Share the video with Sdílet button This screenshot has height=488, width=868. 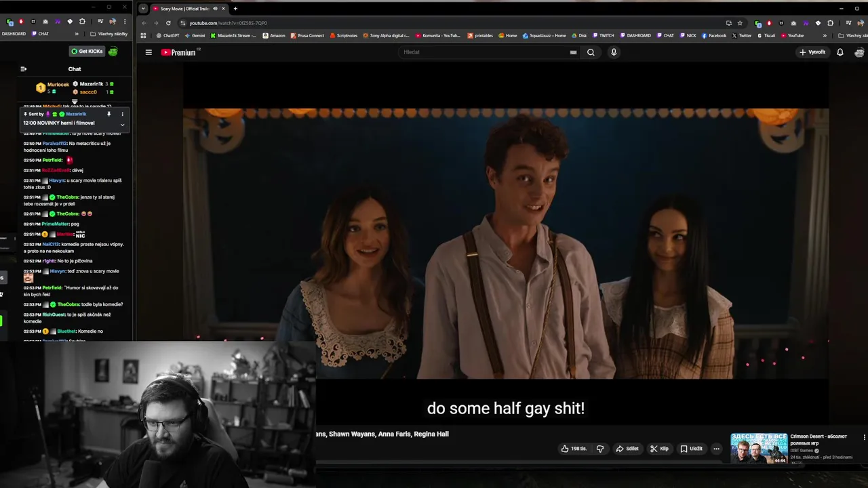coord(627,449)
